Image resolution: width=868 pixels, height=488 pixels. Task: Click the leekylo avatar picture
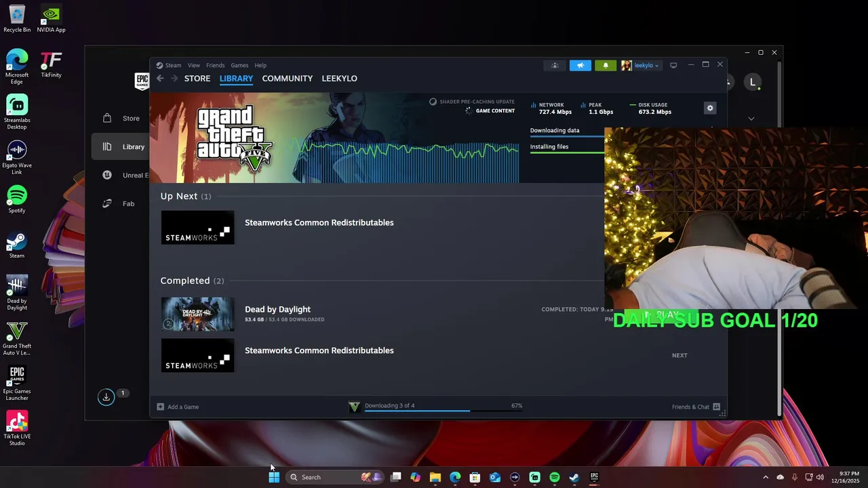pos(626,65)
